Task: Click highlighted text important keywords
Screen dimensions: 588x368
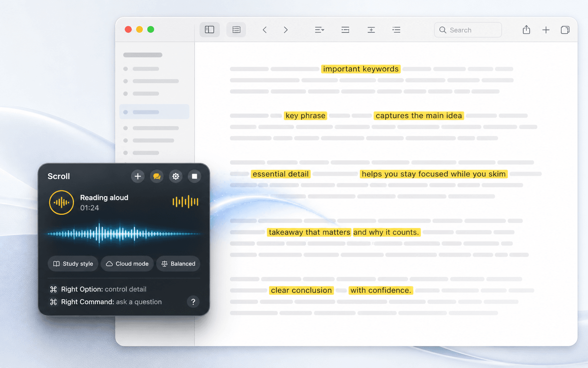Action: [x=361, y=69]
